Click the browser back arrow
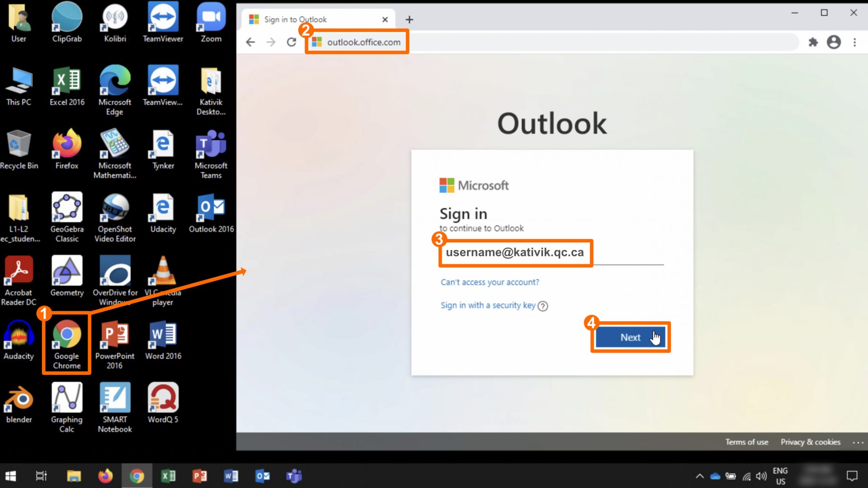 click(x=250, y=42)
